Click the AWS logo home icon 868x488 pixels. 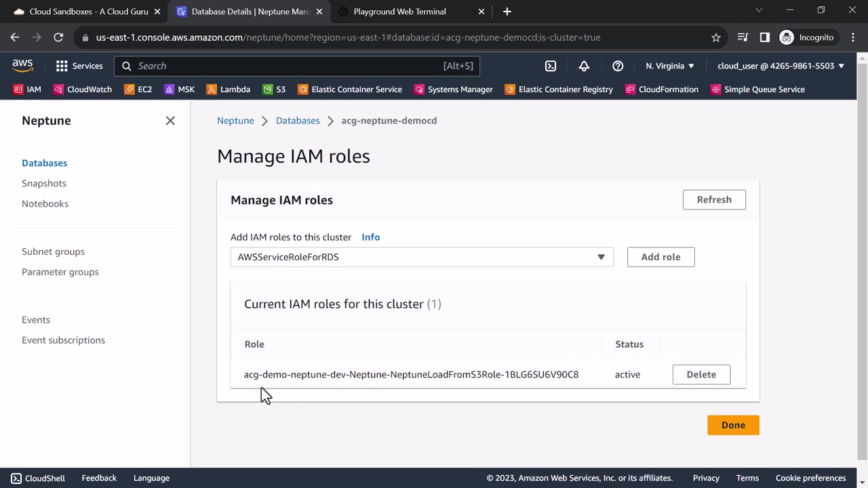(22, 66)
